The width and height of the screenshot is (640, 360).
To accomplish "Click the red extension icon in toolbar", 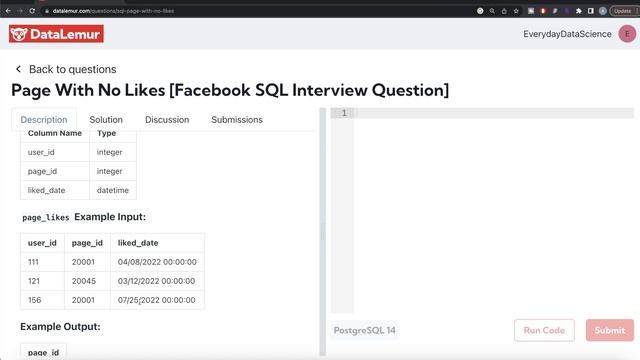I will [543, 11].
